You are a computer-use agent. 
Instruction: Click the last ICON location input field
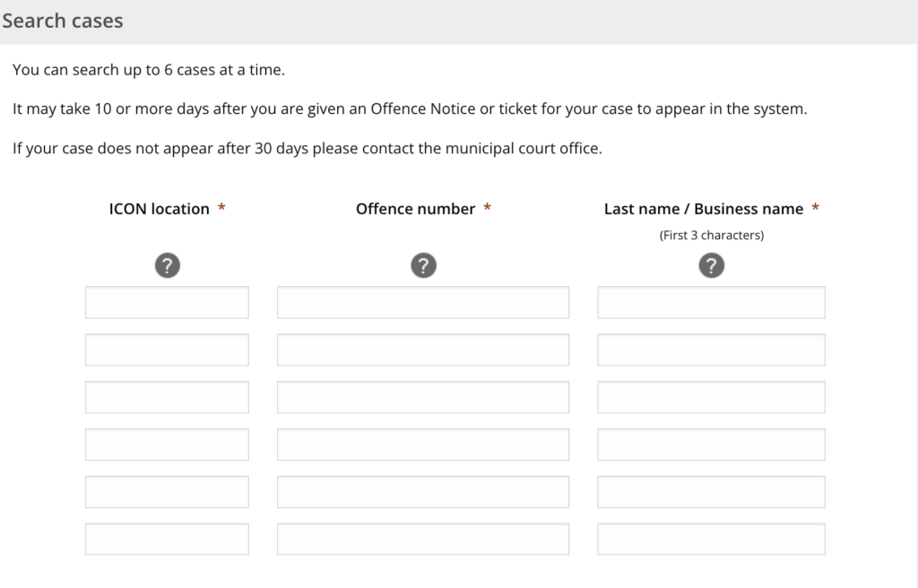click(x=167, y=538)
